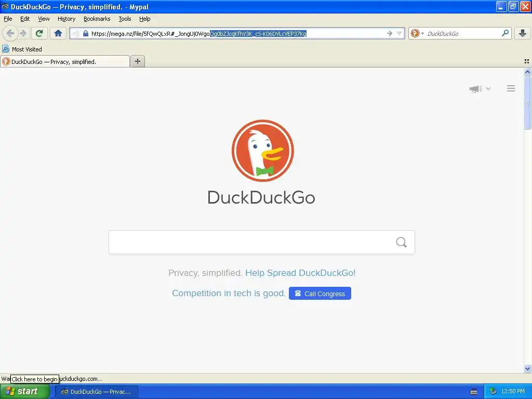Open the Competition in tech is good link

[229, 293]
